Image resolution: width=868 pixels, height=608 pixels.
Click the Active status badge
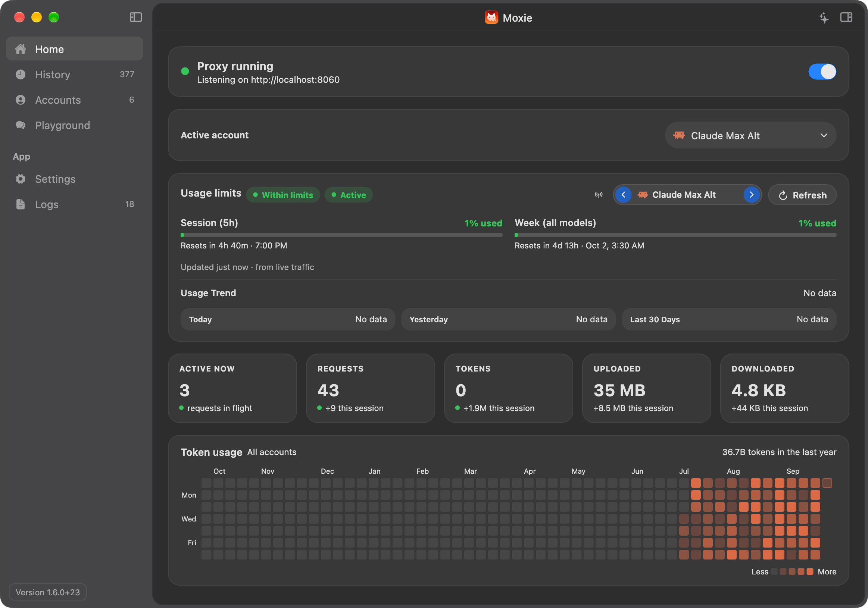[349, 195]
